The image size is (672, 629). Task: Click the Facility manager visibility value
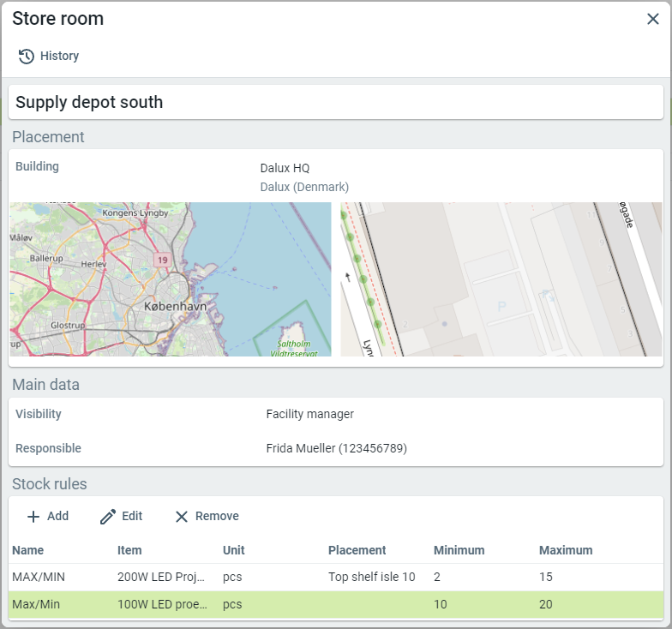pyautogui.click(x=309, y=414)
